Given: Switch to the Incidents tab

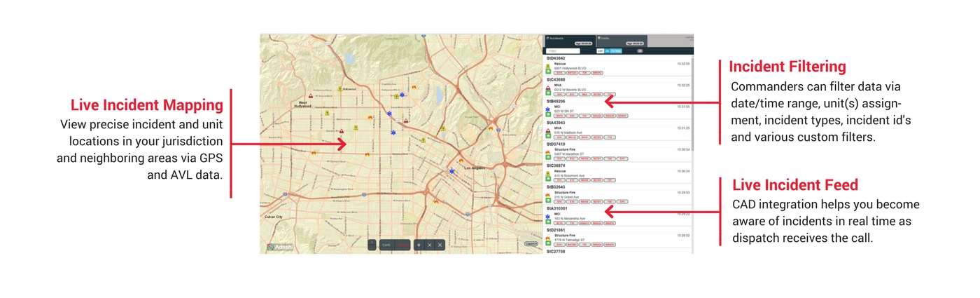Looking at the screenshot, I should coord(557,39).
